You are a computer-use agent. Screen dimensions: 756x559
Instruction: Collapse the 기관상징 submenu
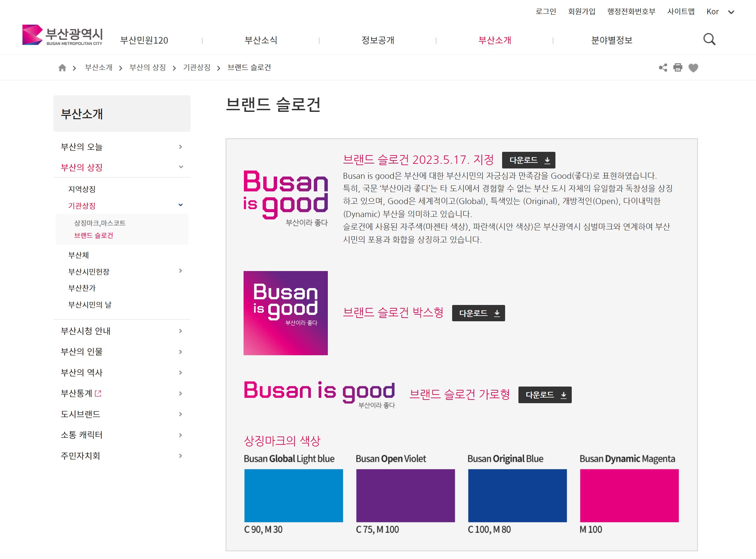click(x=181, y=205)
